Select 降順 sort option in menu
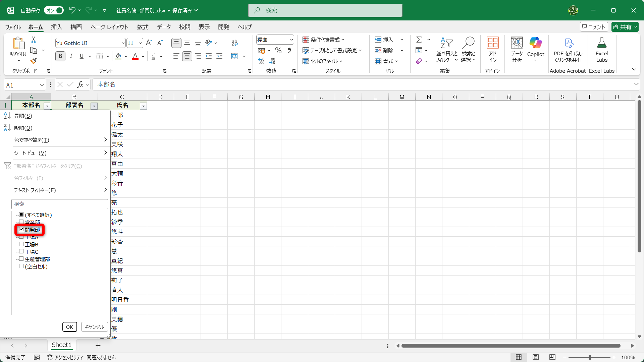644x362 pixels. [23, 128]
